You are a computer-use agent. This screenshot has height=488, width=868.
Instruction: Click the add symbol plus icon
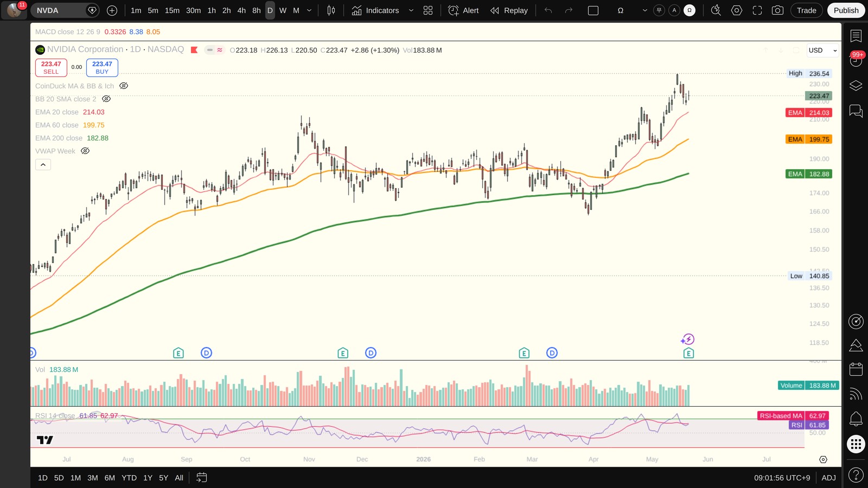click(x=112, y=10)
